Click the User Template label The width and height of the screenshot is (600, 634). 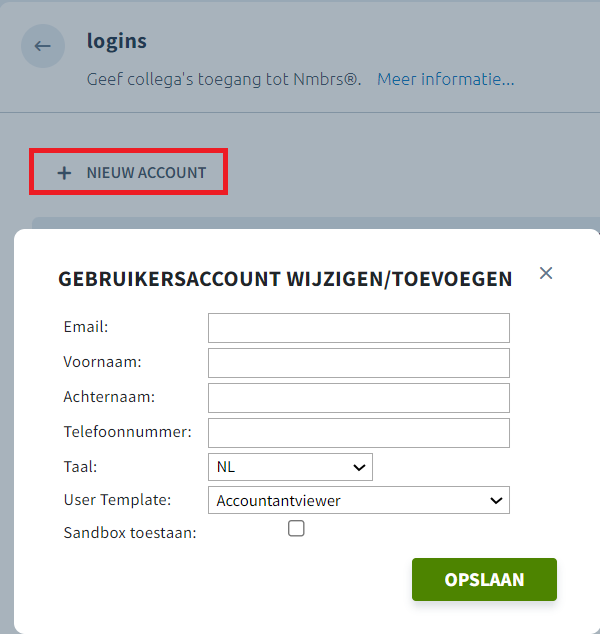pyautogui.click(x=117, y=500)
